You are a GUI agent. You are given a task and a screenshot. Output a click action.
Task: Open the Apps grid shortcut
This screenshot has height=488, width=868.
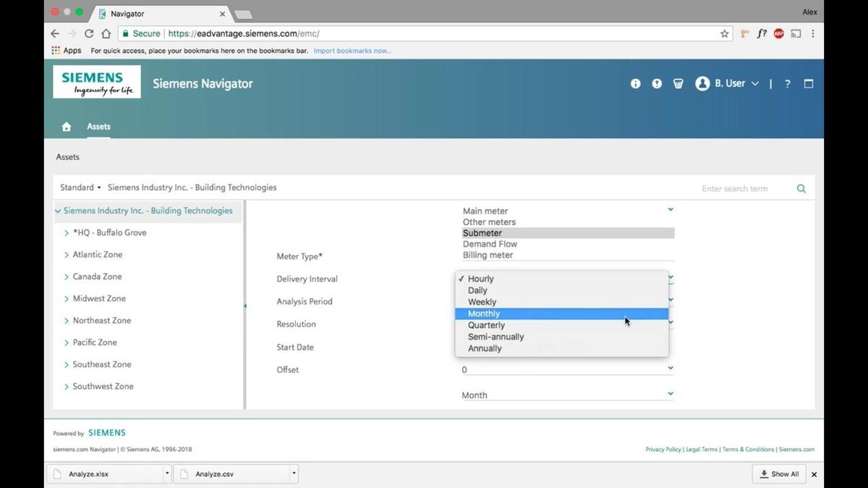[x=67, y=51]
